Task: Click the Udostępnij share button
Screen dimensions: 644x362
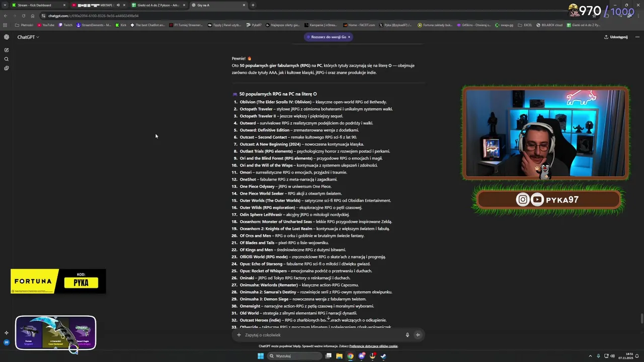Action: point(616,37)
